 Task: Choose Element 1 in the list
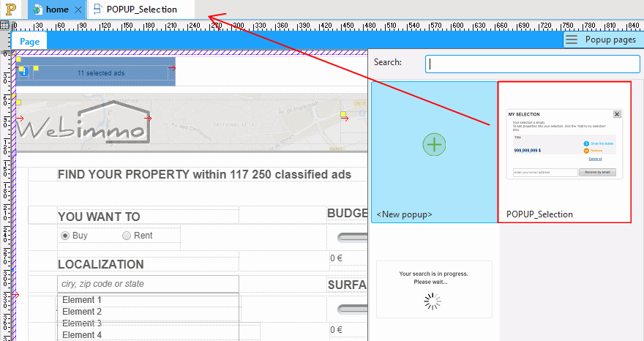(x=82, y=300)
